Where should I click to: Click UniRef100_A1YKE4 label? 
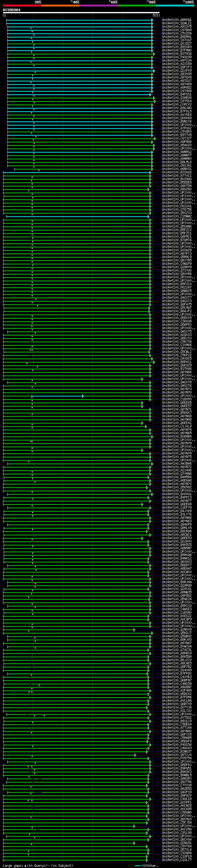coord(176,115)
